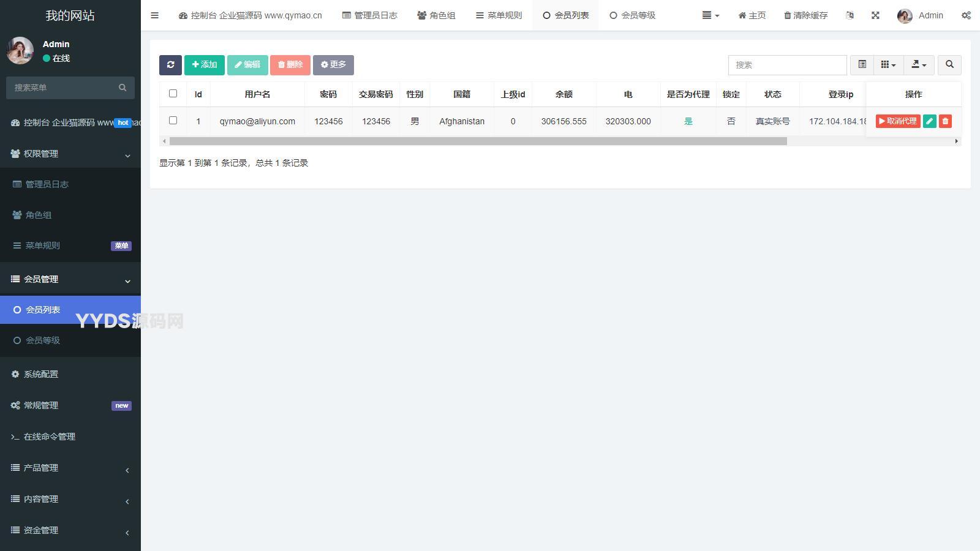The height and width of the screenshot is (551, 980).
Task: Click the 是 toggle in 是否为代理 column
Action: point(688,121)
